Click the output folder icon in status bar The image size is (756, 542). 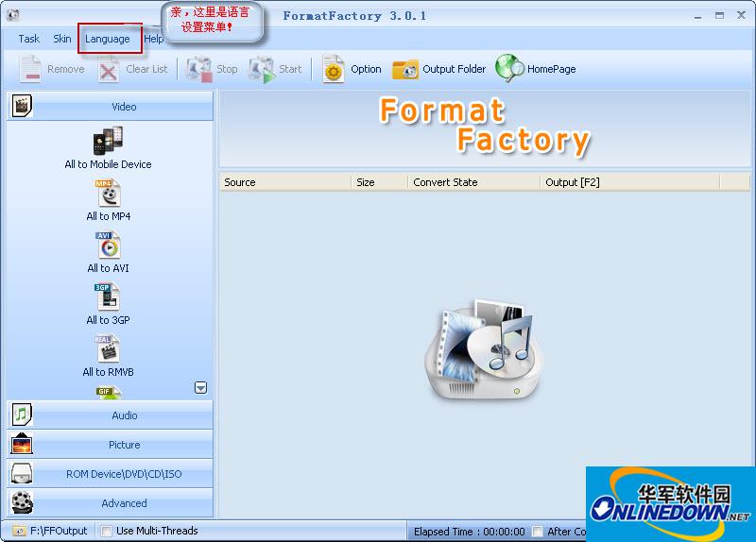coord(19,531)
